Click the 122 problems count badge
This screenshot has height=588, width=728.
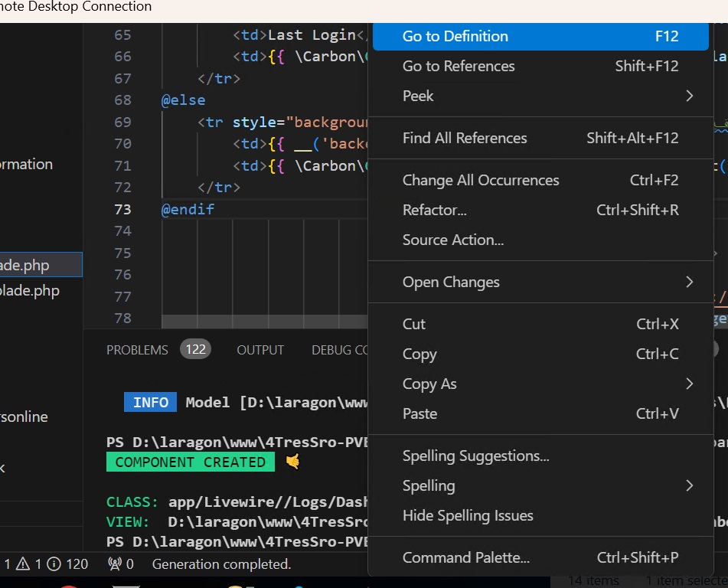click(195, 350)
